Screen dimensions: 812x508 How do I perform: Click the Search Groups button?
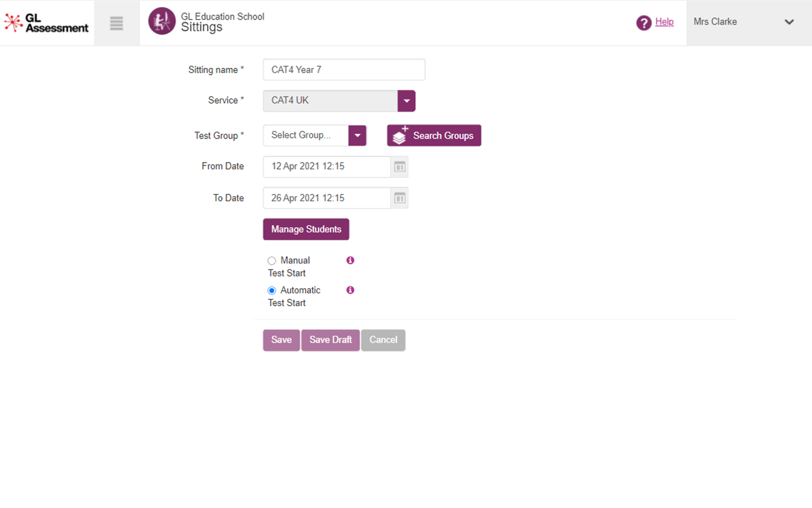pyautogui.click(x=434, y=135)
